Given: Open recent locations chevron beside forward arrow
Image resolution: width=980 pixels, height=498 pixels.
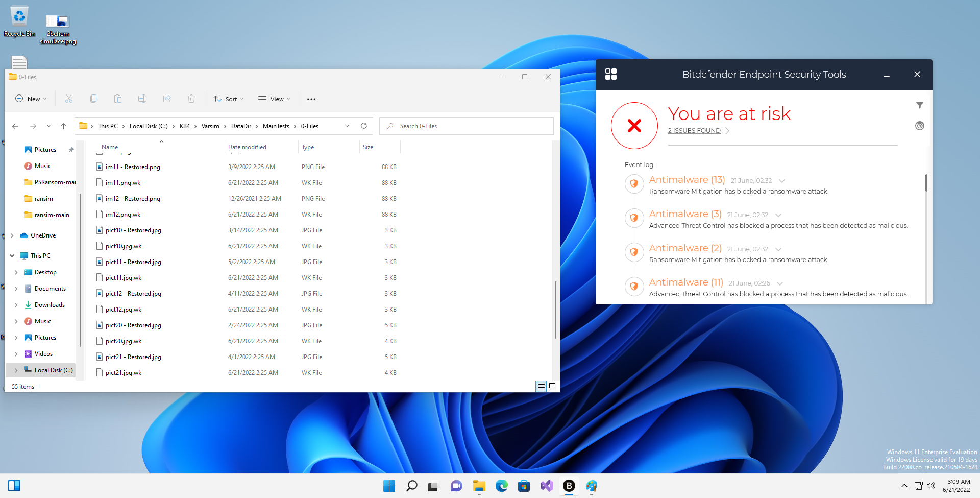Looking at the screenshot, I should pos(48,126).
